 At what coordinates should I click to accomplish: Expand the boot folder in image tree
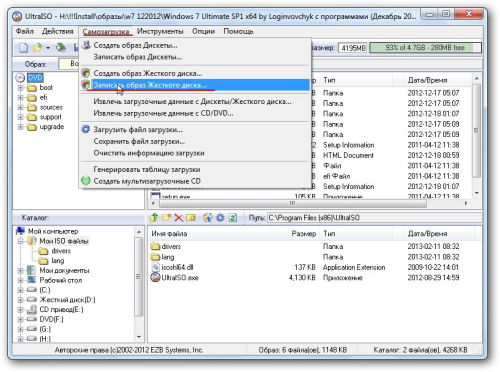(20, 88)
